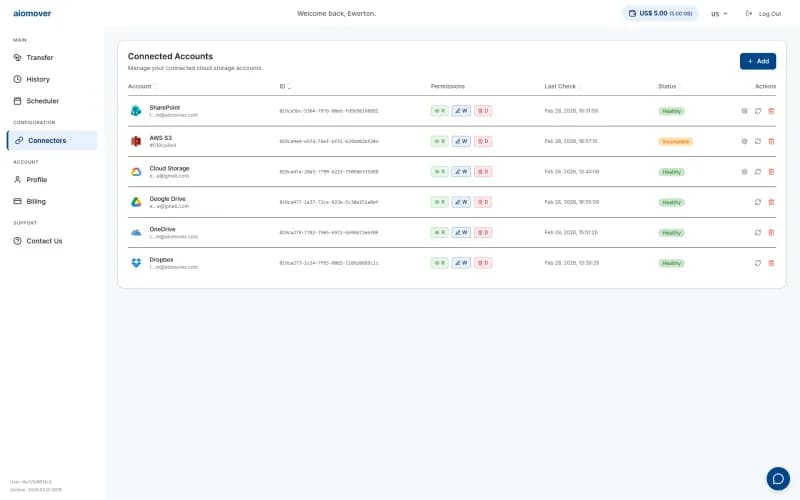
Task: Delete the OneDrive connected account
Action: tap(771, 233)
